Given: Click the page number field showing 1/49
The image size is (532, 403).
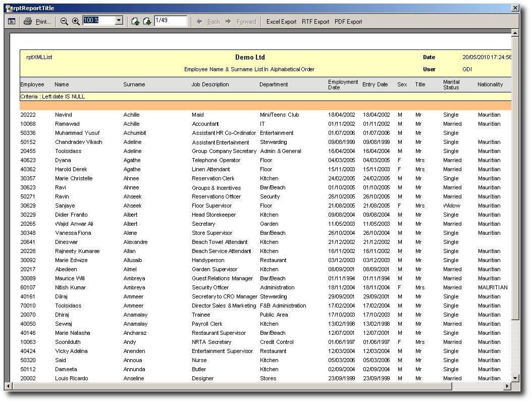Looking at the screenshot, I should (170, 21).
